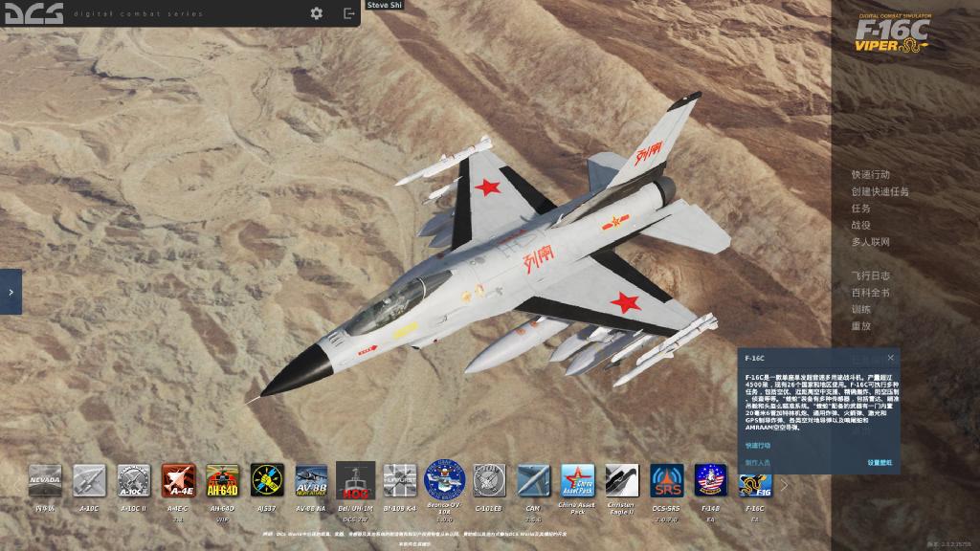Choose the AH-64D helicopter module icon
980x551 pixels.
pos(222,480)
